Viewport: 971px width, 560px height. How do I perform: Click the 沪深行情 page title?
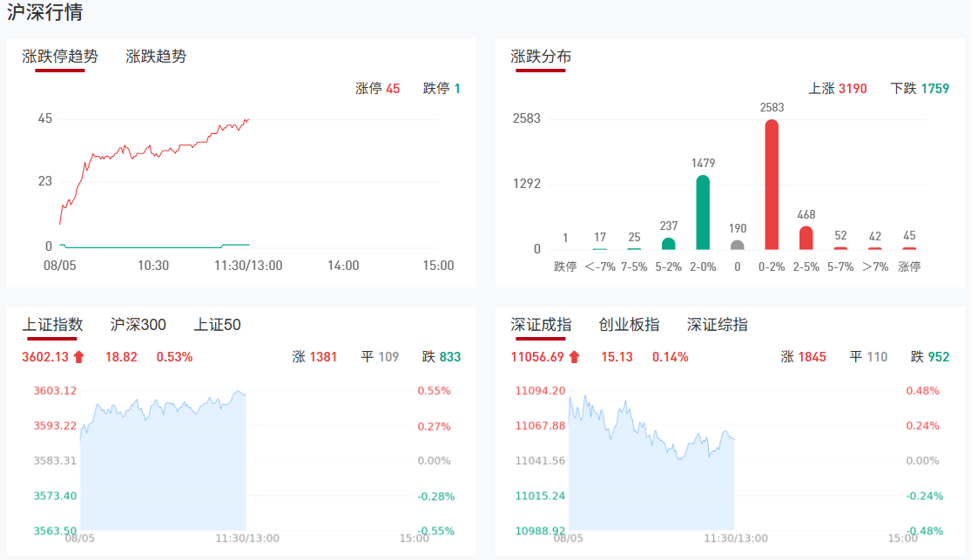(45, 13)
